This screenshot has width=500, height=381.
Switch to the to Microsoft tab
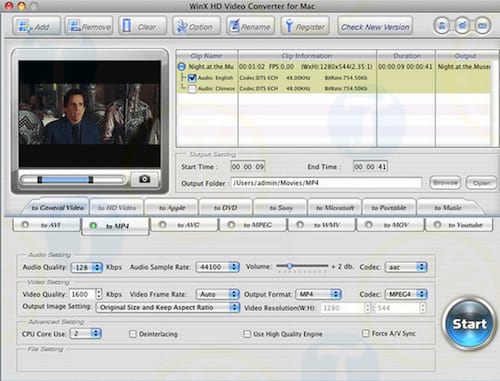[x=335, y=208]
